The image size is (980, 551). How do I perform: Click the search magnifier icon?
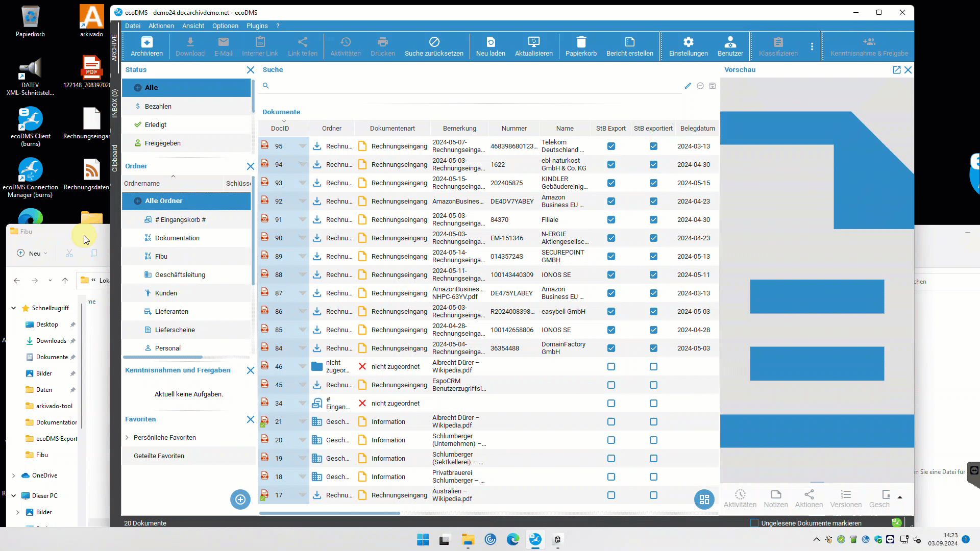coord(265,86)
